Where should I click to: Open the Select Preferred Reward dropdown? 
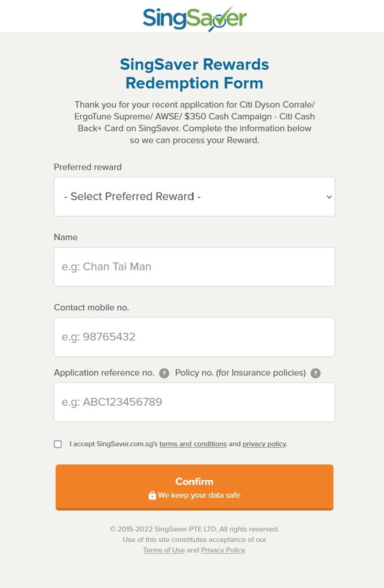194,197
